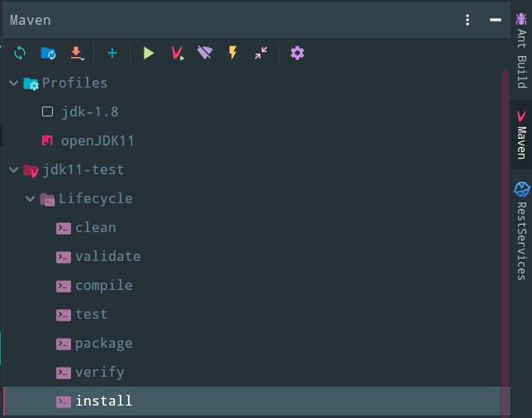The image size is (532, 418).
Task: Click the Lifecycle folder icon
Action: click(x=47, y=200)
